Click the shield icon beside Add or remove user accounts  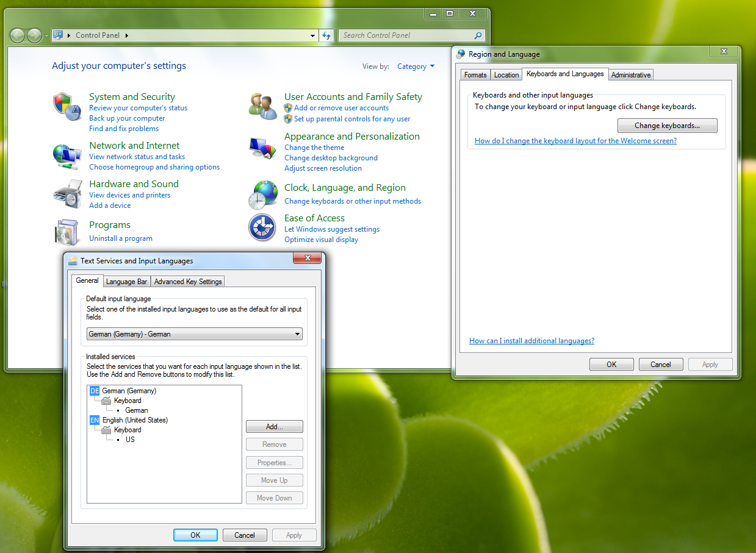tap(288, 108)
